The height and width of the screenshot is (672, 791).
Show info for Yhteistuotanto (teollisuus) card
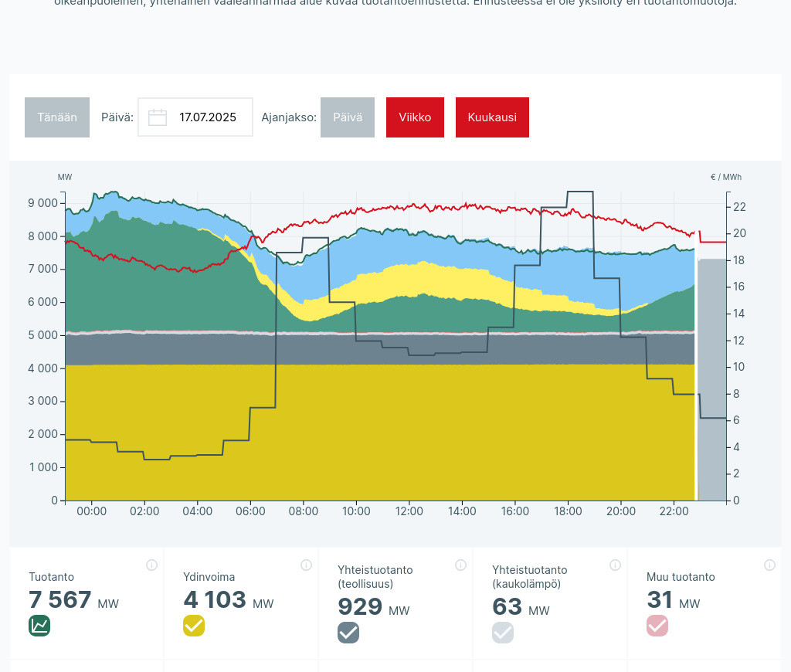coord(460,565)
